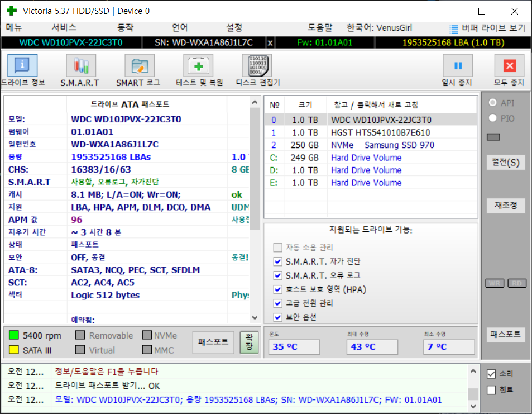This screenshot has width=532, height=414.
Task: Open the 도움말 menu
Action: [320, 27]
